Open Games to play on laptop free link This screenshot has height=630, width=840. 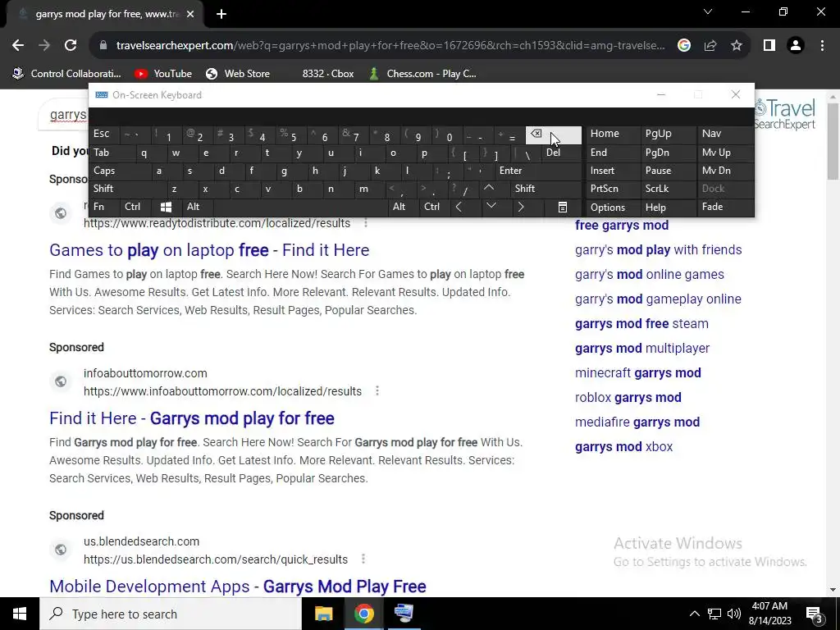pyautogui.click(x=209, y=250)
